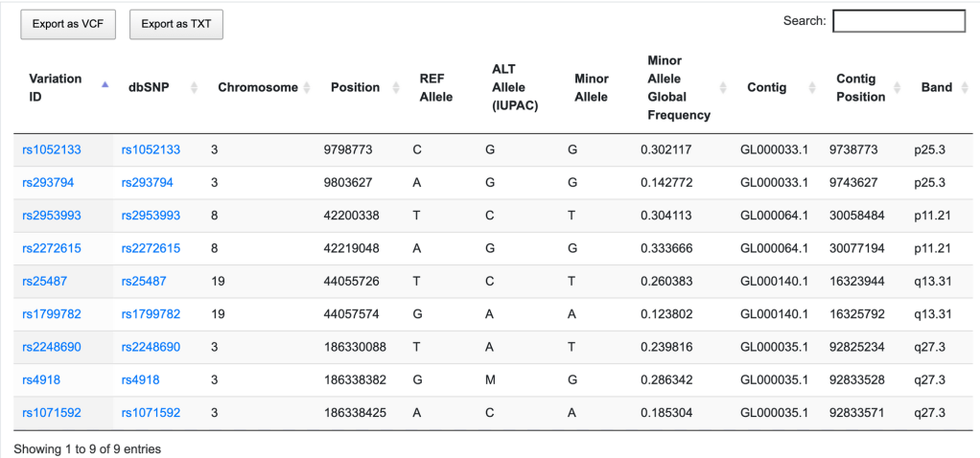Open the rs2248690 Variation ID link
The height and width of the screenshot is (458, 980).
[52, 346]
